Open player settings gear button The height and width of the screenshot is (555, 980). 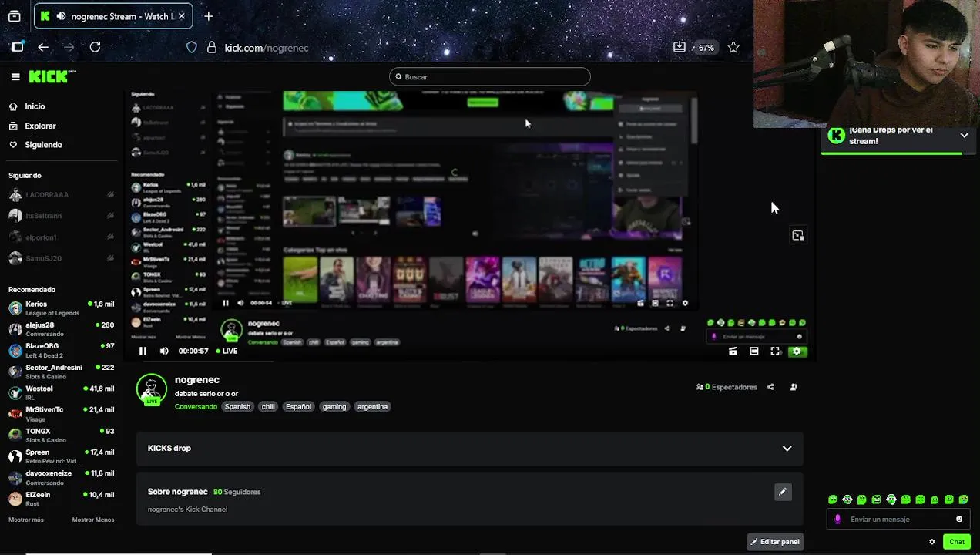pos(797,351)
